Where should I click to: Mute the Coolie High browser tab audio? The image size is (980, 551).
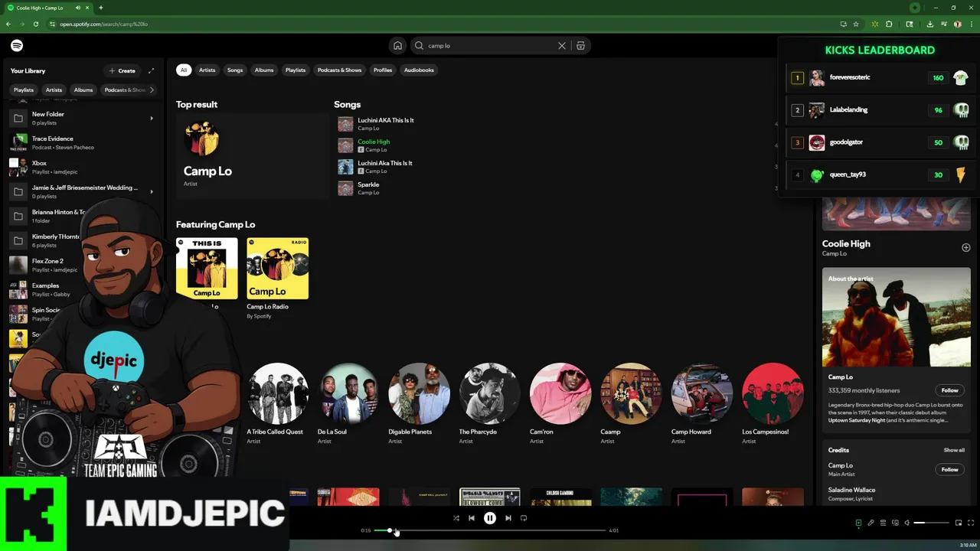coord(78,8)
